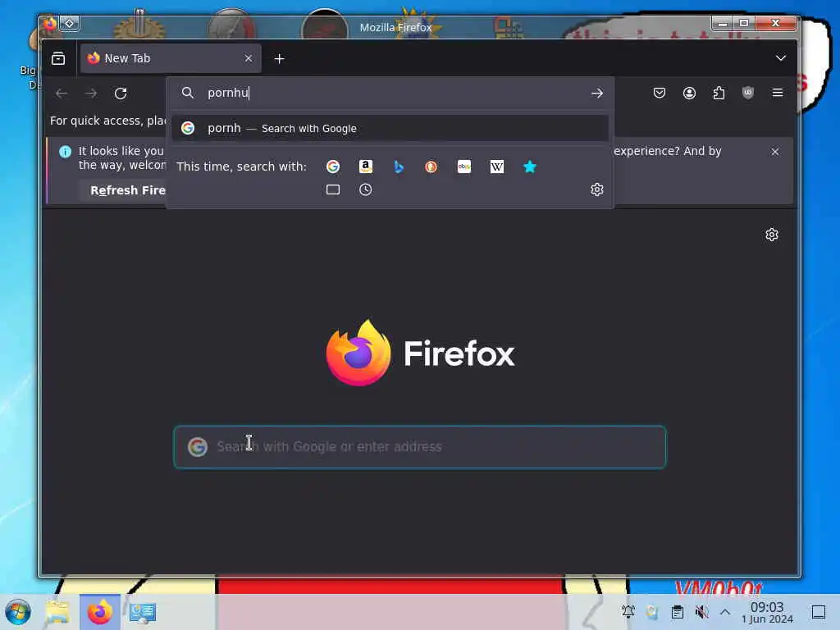Click the Search with Google page field
This screenshot has height=630, width=840.
pos(420,447)
